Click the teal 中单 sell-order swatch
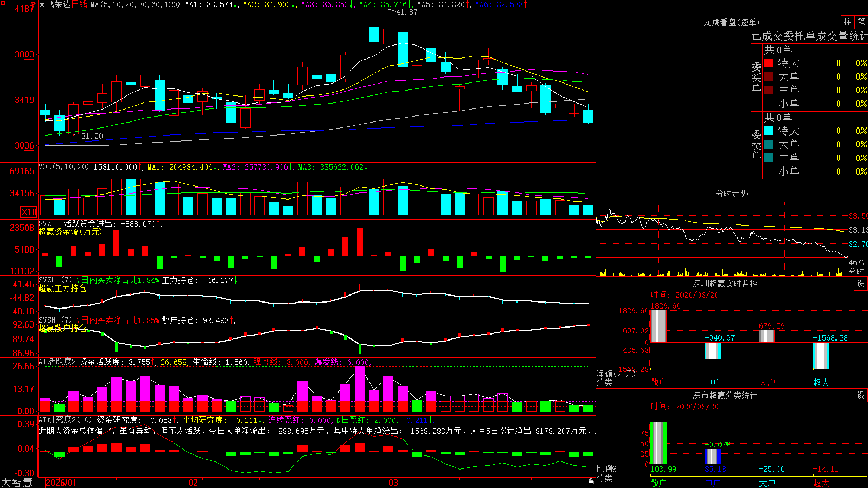 tap(768, 158)
